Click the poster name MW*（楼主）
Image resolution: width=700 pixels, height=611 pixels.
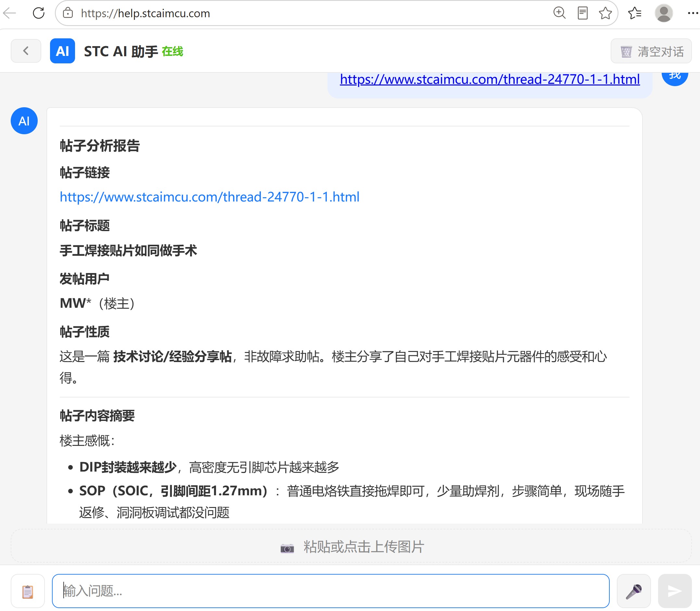(97, 304)
